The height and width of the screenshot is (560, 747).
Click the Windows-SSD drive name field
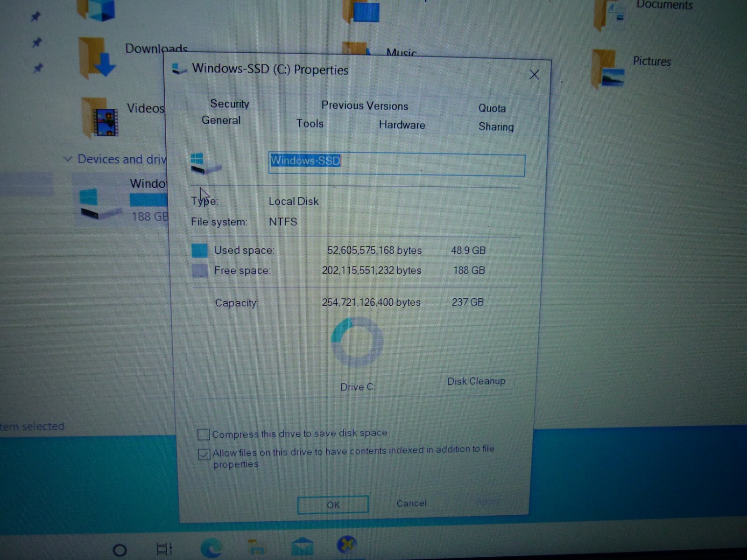(x=396, y=164)
